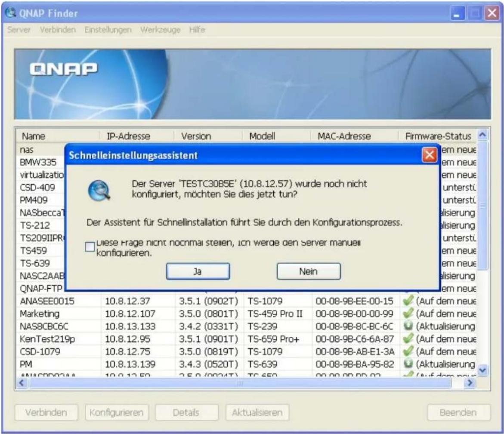Sort list by Name column header

coord(57,136)
